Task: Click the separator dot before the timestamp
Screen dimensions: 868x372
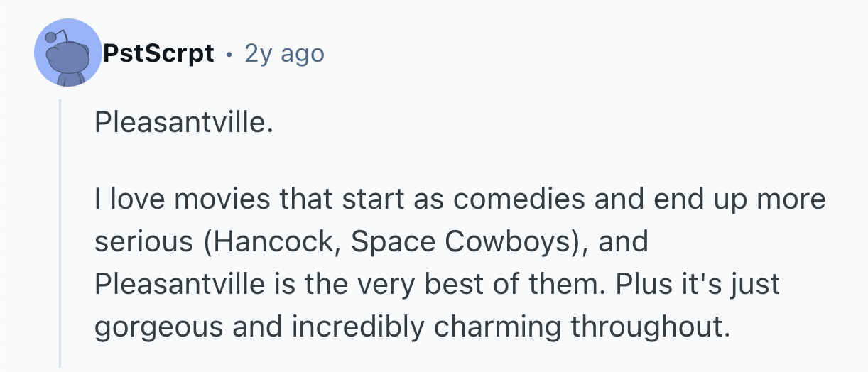Action: 229,54
